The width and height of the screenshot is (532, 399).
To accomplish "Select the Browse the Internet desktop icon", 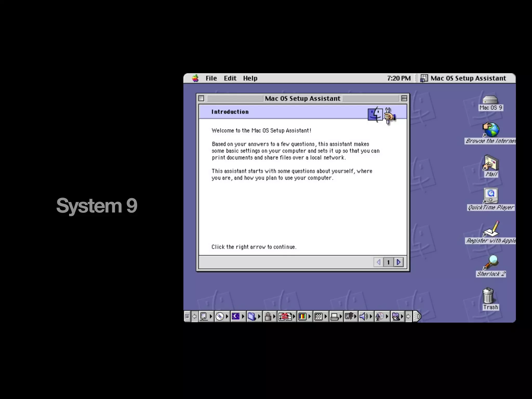I will pyautogui.click(x=490, y=133).
